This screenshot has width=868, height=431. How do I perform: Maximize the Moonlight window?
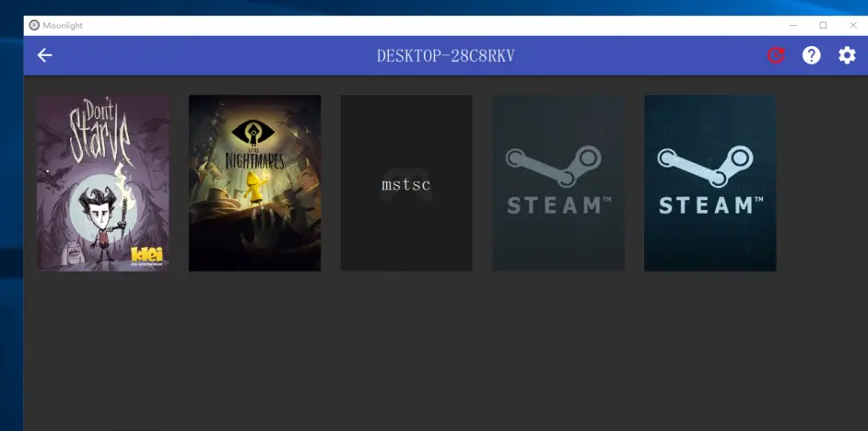823,26
